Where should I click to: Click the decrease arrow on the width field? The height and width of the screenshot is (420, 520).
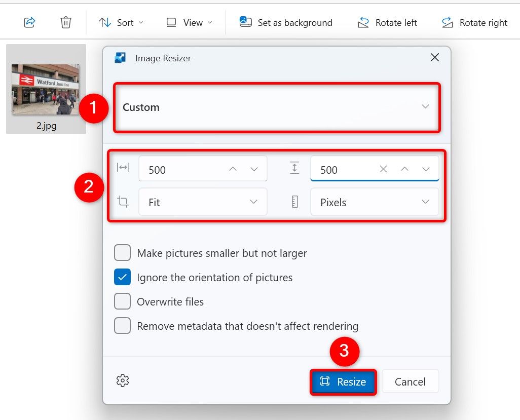point(254,169)
